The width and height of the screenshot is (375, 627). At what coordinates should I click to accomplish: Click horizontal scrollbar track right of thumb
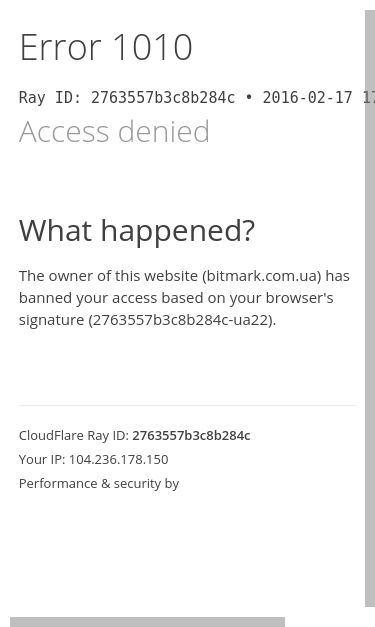pos(325,622)
